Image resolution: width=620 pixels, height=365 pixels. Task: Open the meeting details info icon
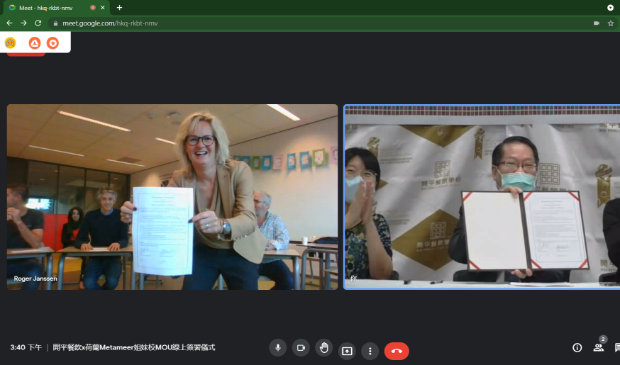coord(577,348)
